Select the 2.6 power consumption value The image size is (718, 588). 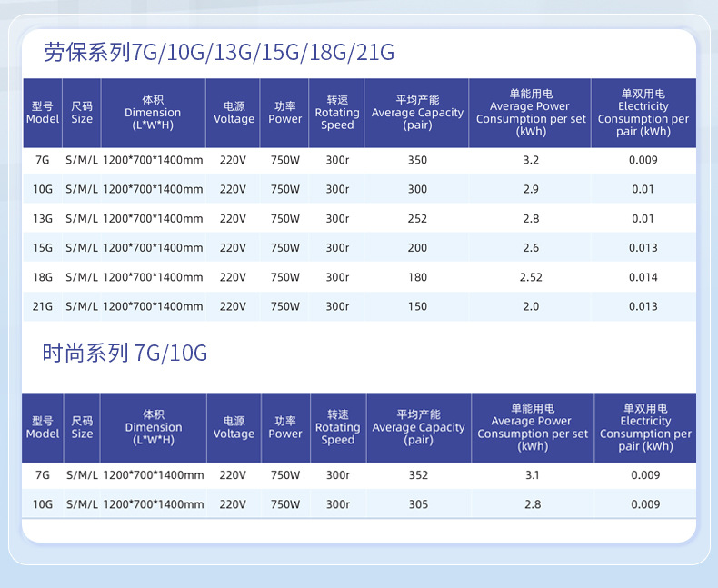click(531, 248)
